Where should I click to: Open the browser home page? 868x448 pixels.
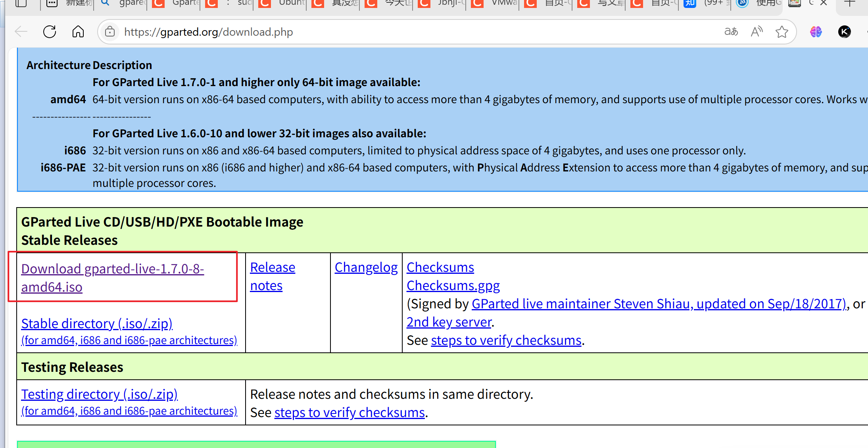78,32
